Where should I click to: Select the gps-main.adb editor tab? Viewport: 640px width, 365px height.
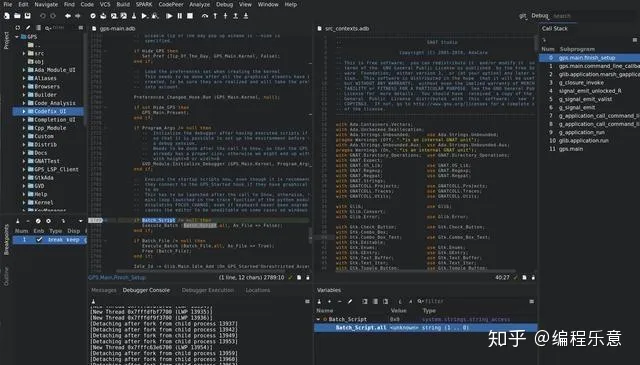pyautogui.click(x=114, y=29)
